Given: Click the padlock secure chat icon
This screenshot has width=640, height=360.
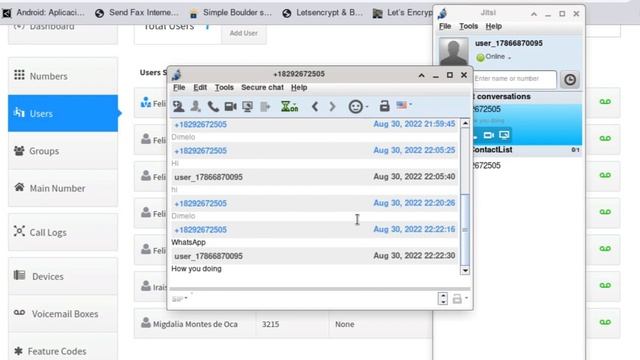Looking at the screenshot, I should click(384, 106).
